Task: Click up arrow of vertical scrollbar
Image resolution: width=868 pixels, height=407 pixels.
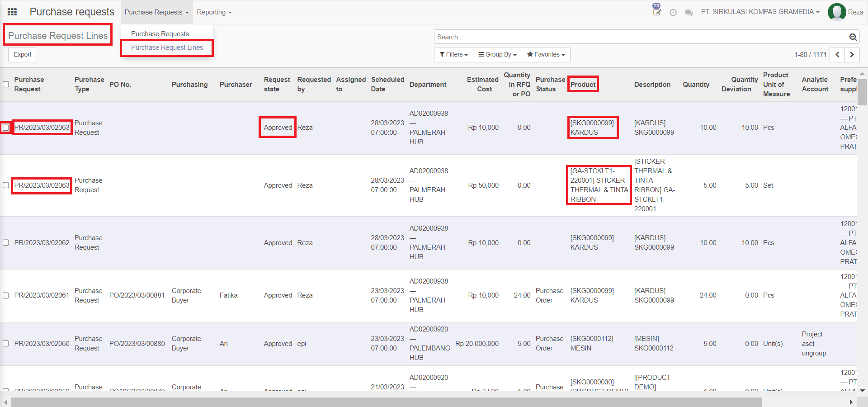Action: click(863, 73)
